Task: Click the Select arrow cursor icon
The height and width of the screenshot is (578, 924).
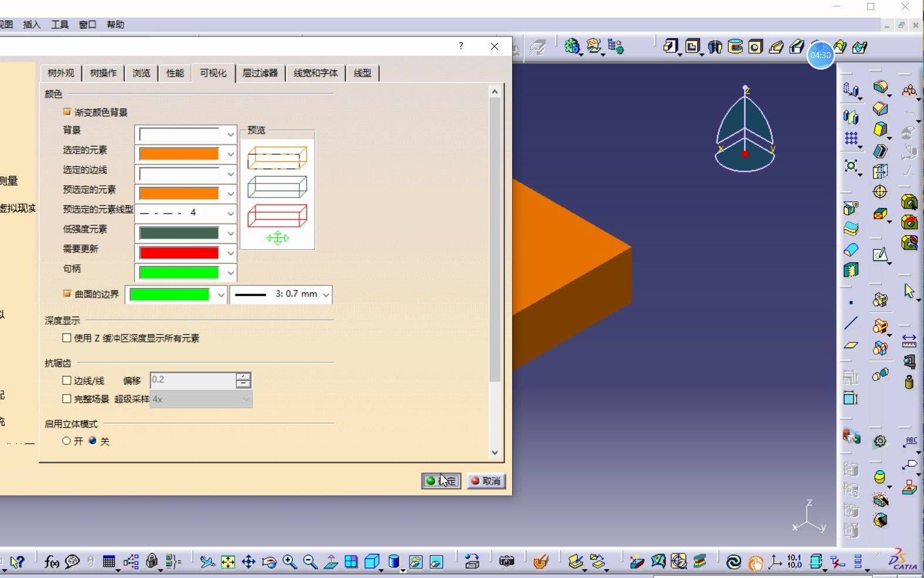Action: (x=909, y=291)
